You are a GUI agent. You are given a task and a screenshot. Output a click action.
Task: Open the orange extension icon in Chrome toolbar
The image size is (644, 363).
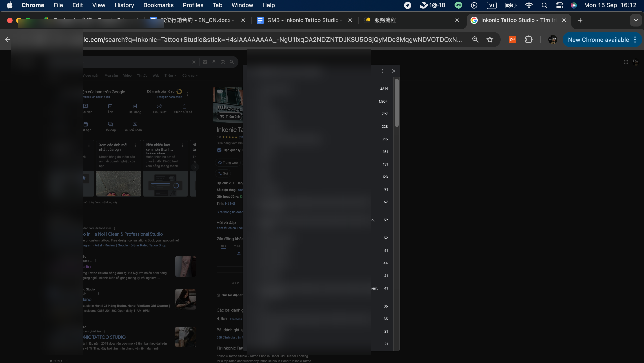(x=512, y=40)
